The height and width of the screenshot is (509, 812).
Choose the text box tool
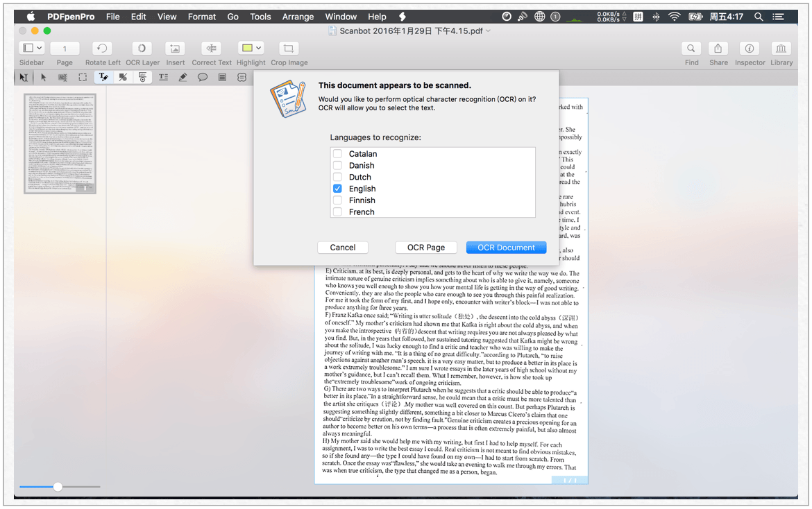[x=163, y=77]
